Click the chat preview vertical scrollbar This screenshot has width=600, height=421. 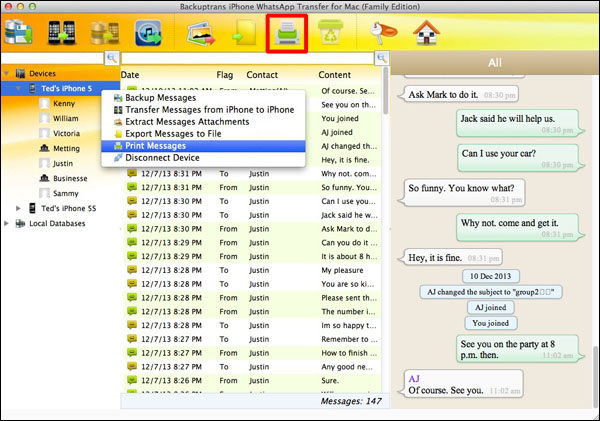[595, 375]
